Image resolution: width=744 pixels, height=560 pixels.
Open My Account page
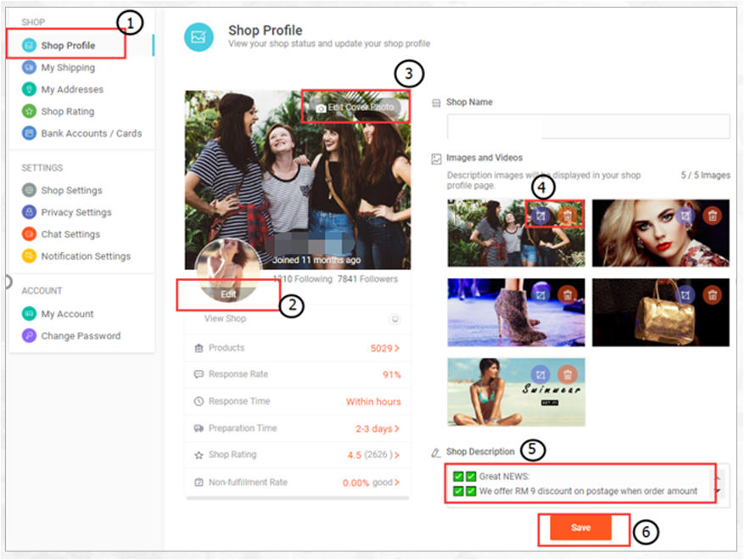coord(67,314)
